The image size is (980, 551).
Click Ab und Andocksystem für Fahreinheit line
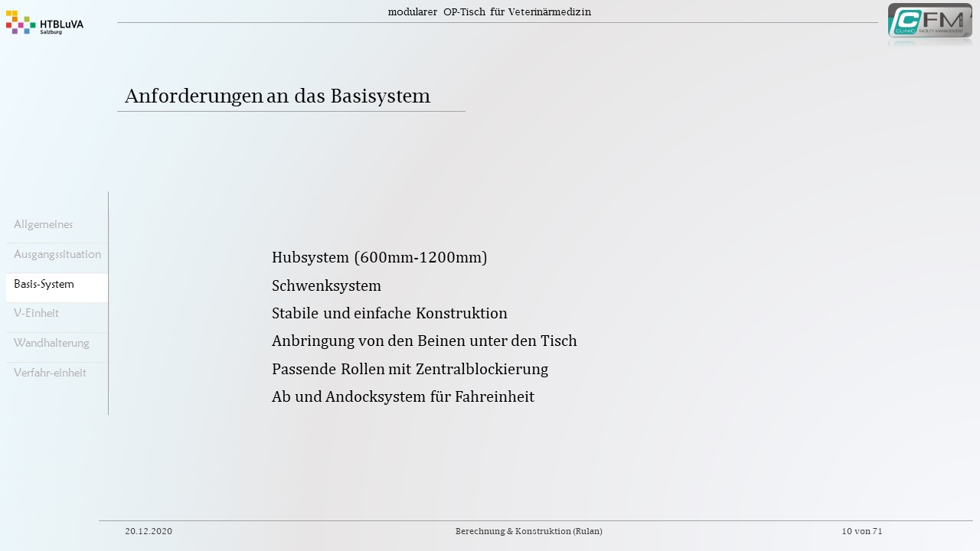pos(403,396)
